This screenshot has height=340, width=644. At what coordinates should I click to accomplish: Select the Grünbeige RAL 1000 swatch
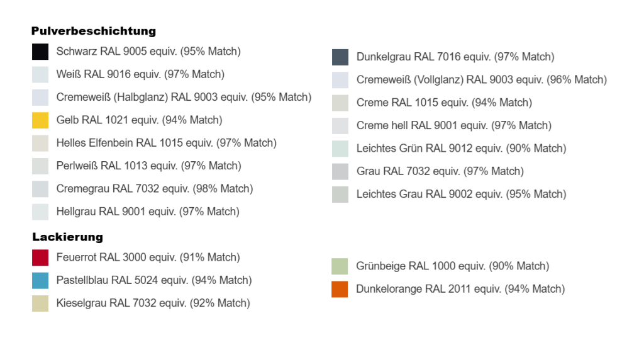point(340,266)
